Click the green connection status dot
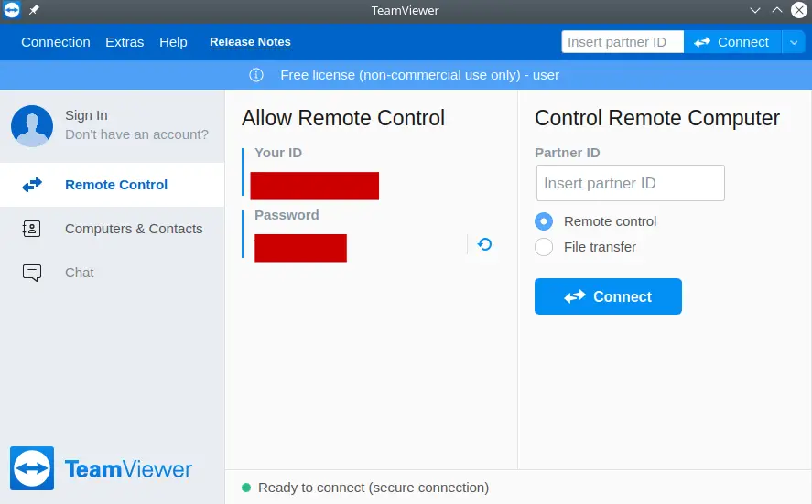The image size is (812, 504). (246, 488)
